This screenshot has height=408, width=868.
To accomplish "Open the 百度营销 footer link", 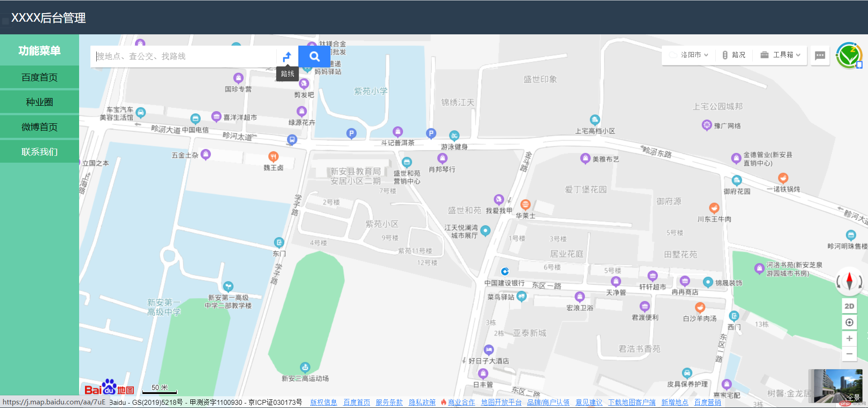I will 708,402.
